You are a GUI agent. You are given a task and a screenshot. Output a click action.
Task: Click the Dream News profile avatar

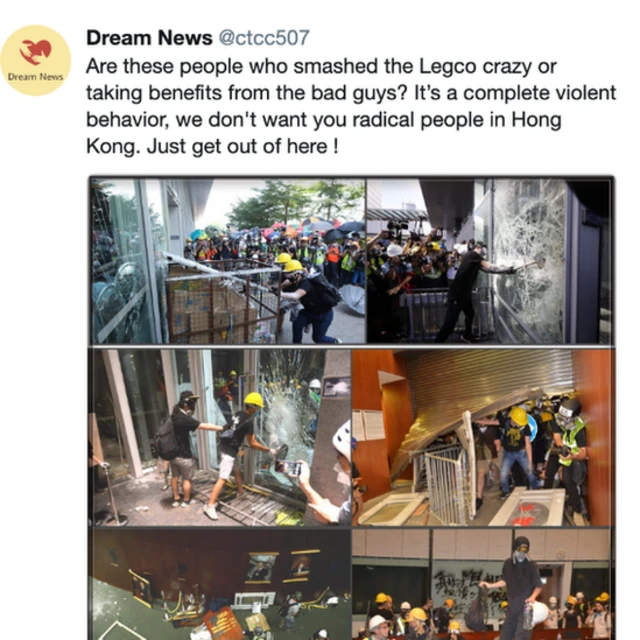click(x=36, y=60)
